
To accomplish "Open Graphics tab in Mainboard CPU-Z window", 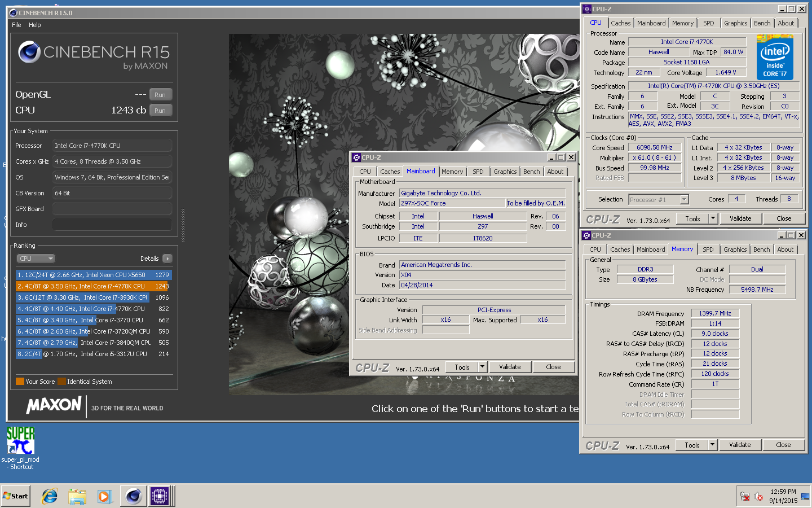I will [x=505, y=172].
